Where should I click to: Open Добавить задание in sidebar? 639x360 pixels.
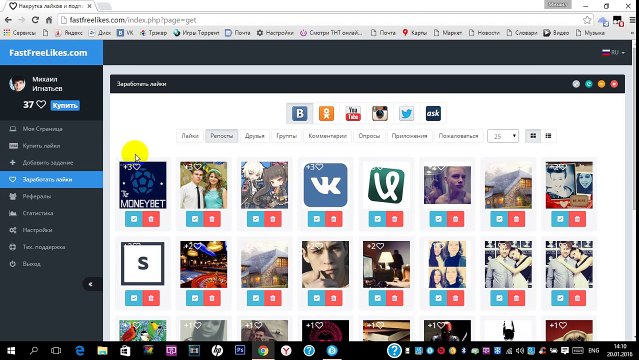coord(51,163)
